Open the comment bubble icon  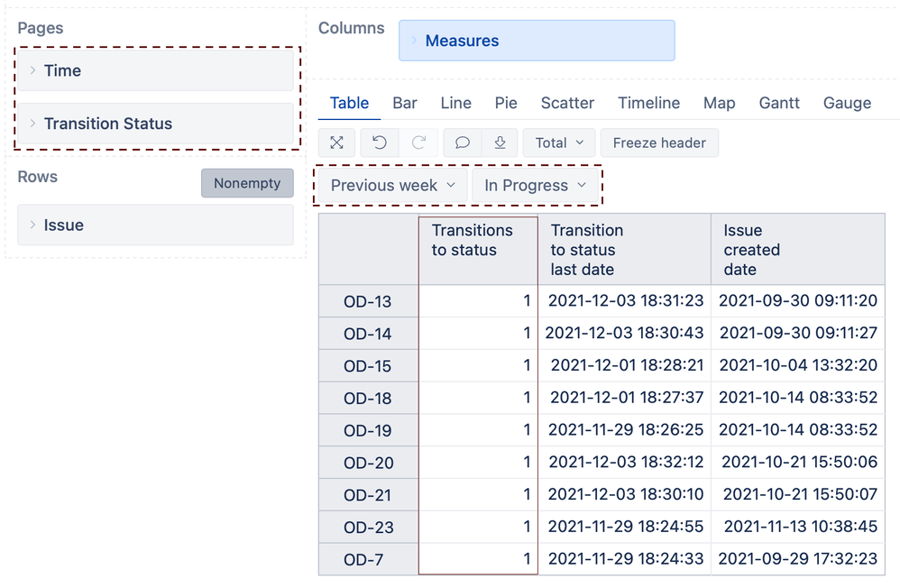(x=462, y=142)
